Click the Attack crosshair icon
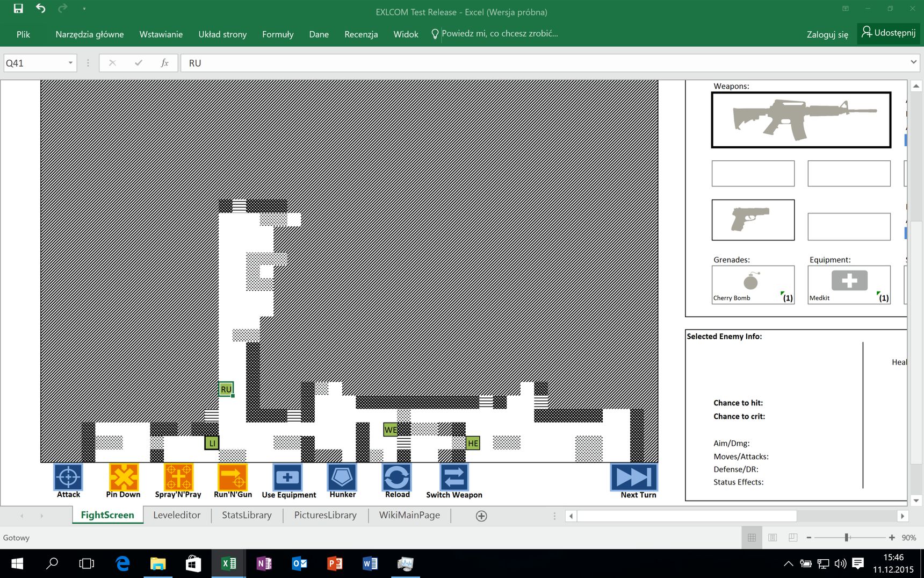 tap(68, 477)
